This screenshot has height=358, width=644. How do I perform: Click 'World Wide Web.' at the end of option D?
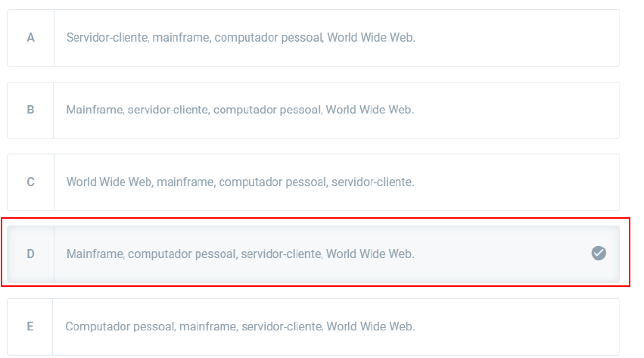point(370,254)
